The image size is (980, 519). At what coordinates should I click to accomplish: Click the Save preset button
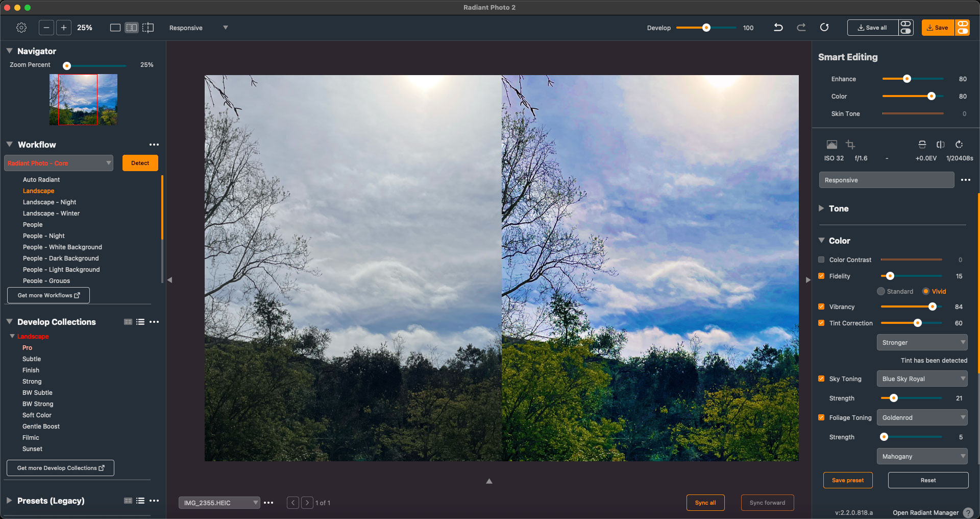coord(847,480)
